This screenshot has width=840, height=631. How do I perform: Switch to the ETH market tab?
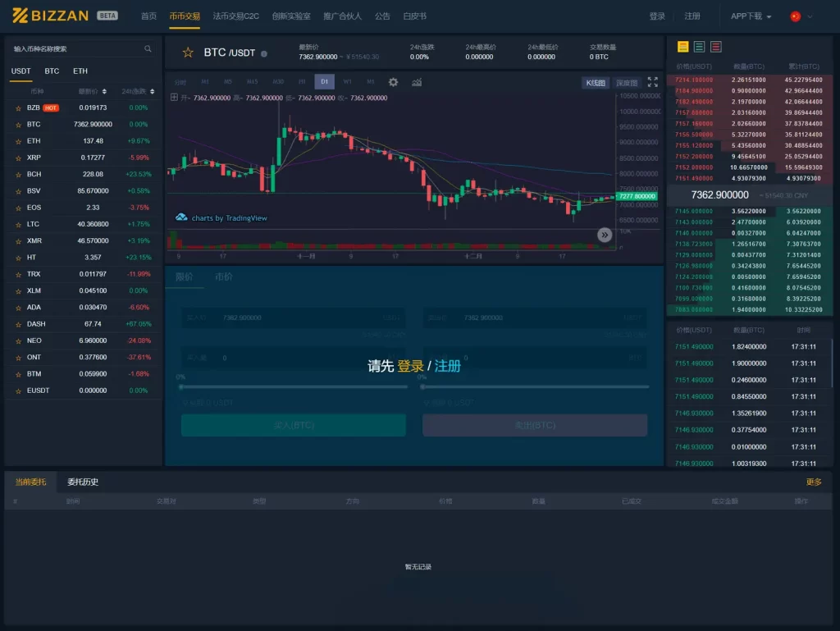coord(80,71)
